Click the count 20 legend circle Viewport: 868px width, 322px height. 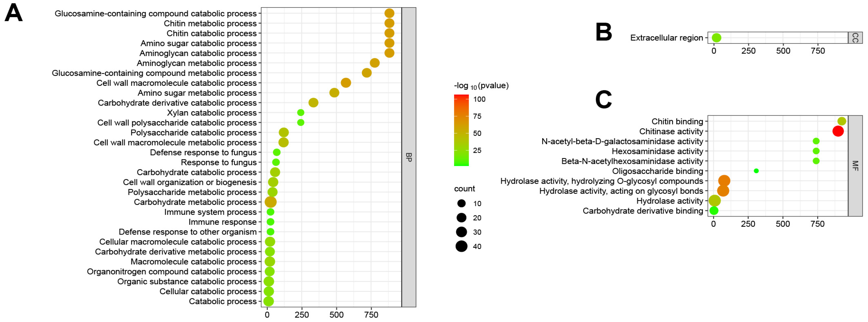[x=462, y=218]
